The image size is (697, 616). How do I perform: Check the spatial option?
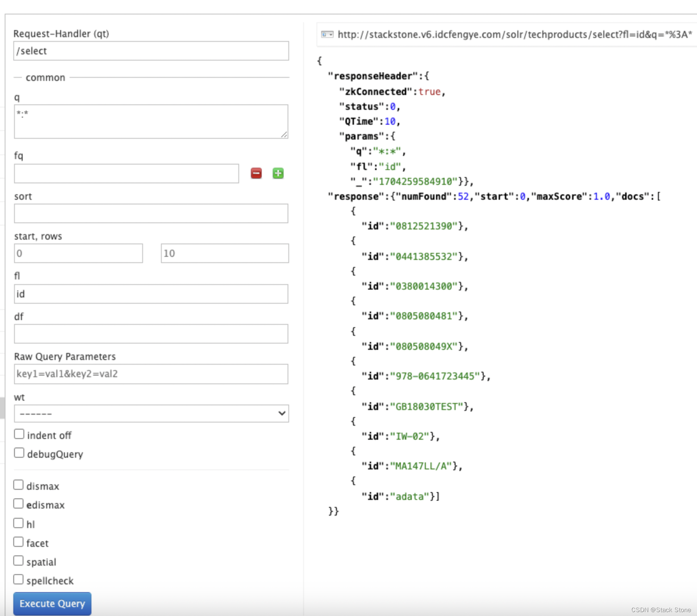(18, 560)
